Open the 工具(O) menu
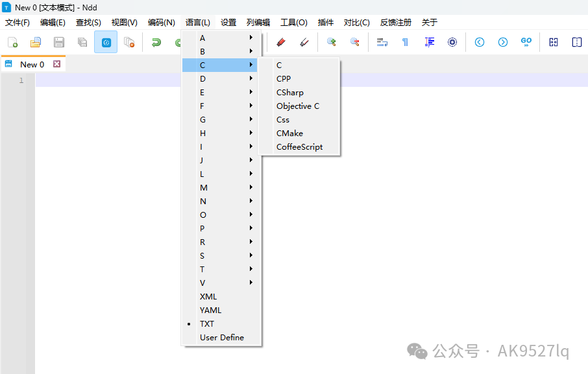This screenshot has height=374, width=588. click(294, 23)
